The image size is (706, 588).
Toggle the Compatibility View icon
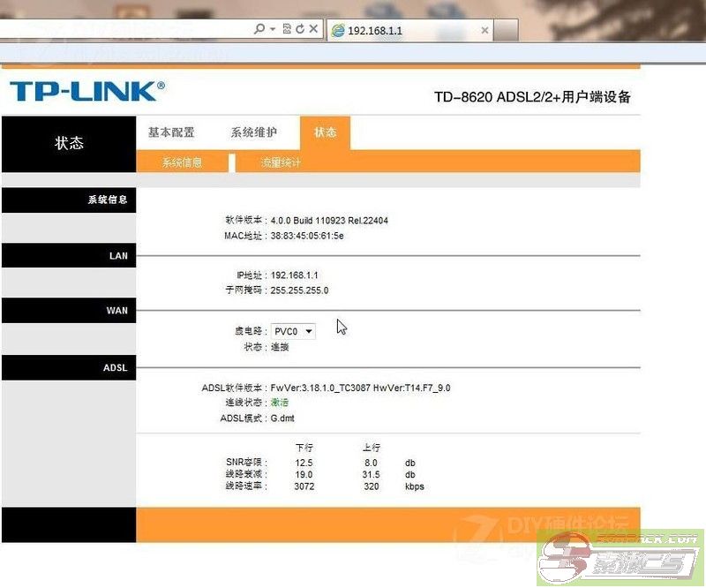[287, 29]
